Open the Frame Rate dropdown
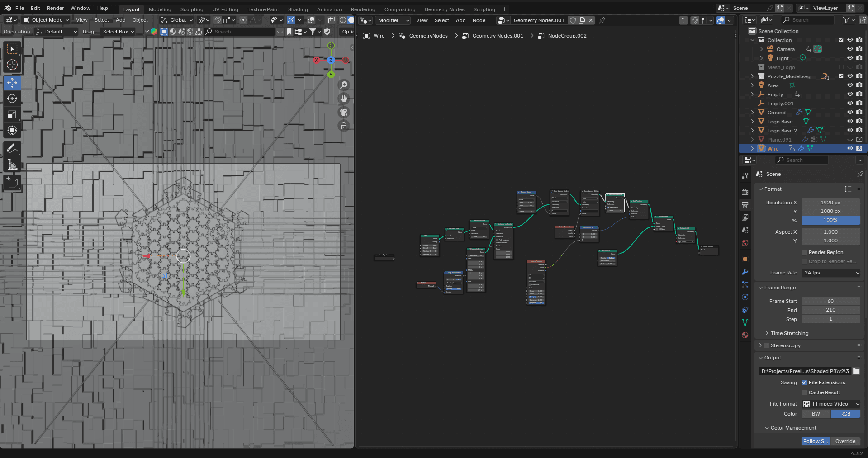 click(831, 273)
